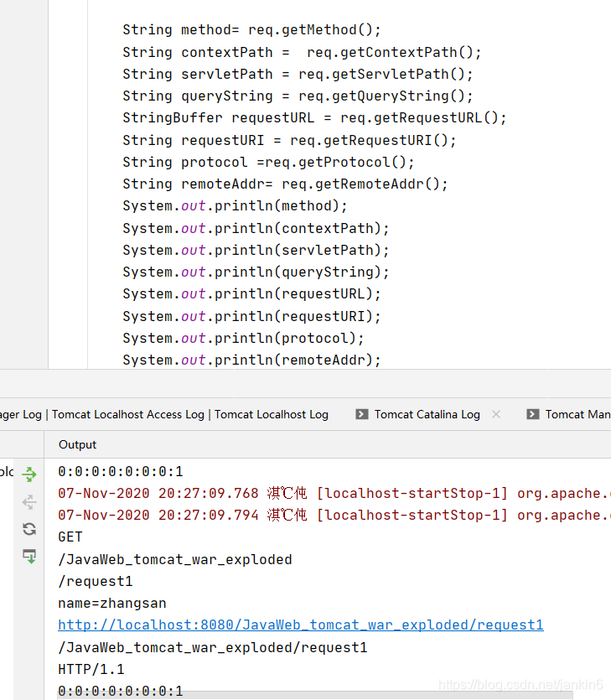The height and width of the screenshot is (700, 611).
Task: Click the name=zhangsan output line
Action: click(x=112, y=603)
